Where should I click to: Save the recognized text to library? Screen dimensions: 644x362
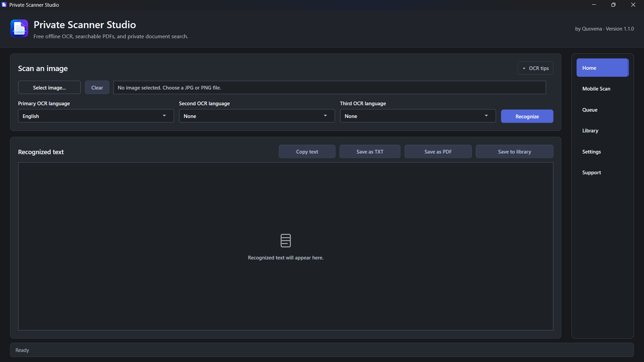coord(515,152)
